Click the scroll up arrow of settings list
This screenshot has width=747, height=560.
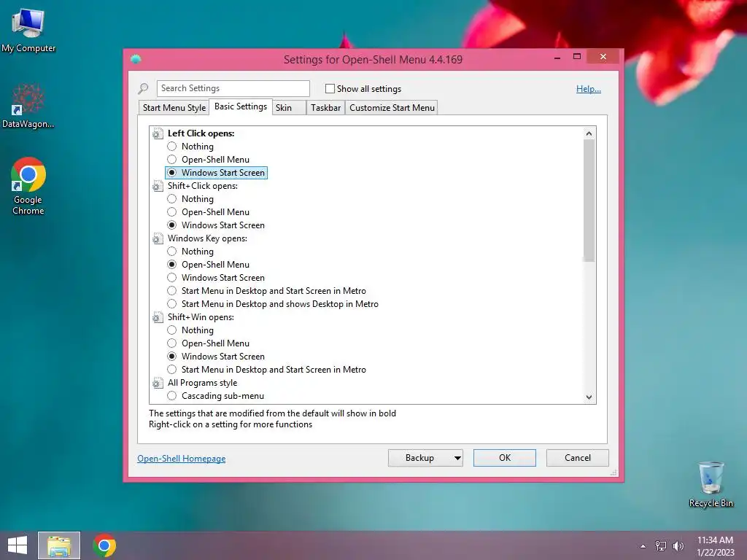pyautogui.click(x=589, y=133)
